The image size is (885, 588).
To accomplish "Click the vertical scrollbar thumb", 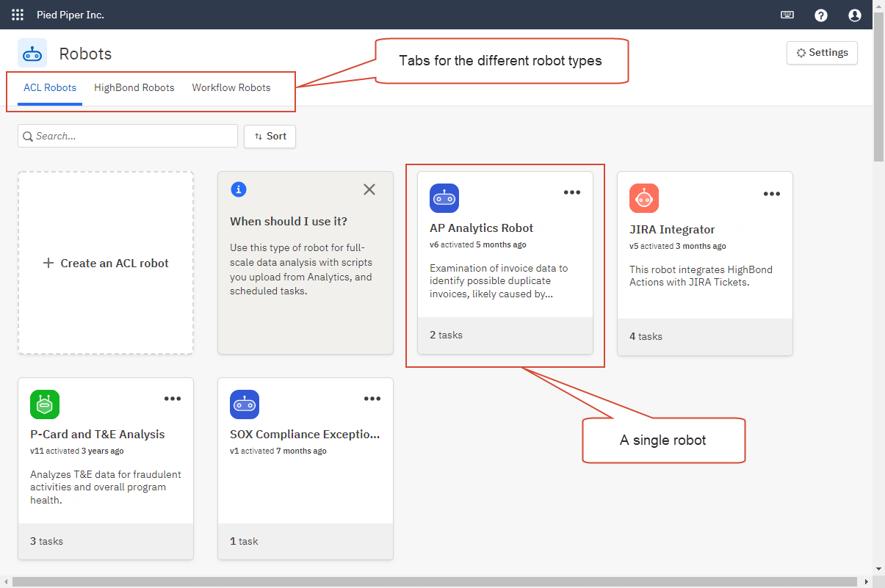I will pos(878,87).
